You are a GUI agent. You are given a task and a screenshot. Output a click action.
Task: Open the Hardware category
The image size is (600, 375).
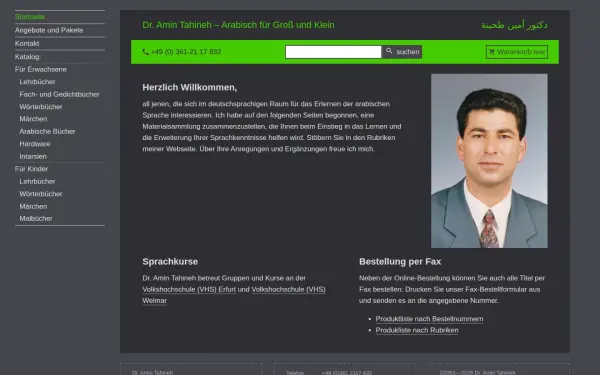(35, 144)
